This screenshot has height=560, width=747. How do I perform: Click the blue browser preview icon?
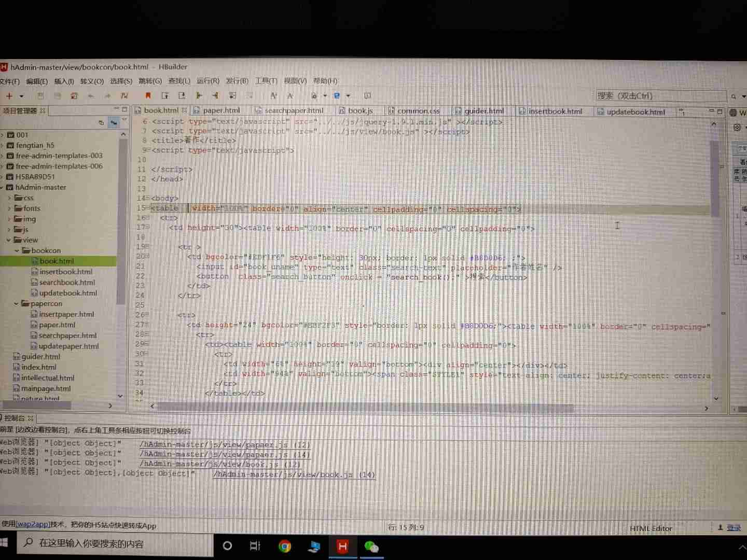(x=337, y=95)
